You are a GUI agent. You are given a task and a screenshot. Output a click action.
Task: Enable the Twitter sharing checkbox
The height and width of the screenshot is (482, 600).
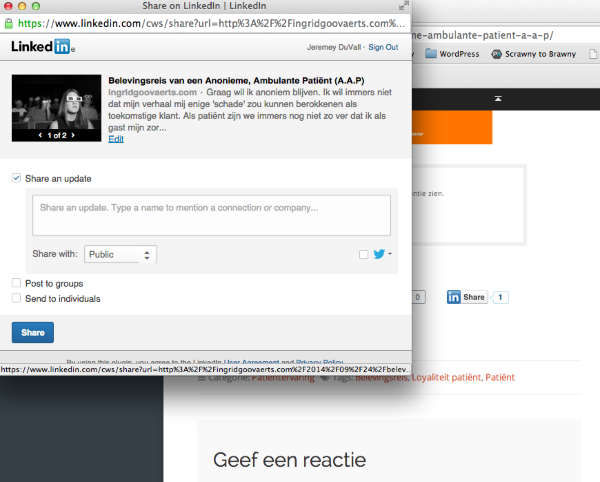(x=364, y=254)
